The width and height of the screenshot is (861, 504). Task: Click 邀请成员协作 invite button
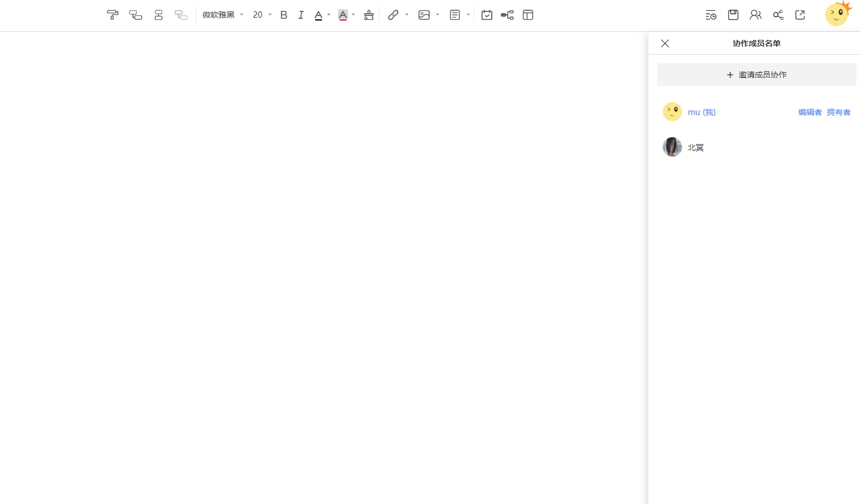point(756,75)
